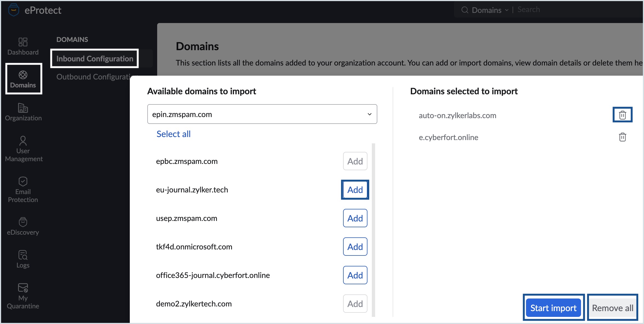Click the Remove all button
The height and width of the screenshot is (324, 644).
click(x=613, y=308)
